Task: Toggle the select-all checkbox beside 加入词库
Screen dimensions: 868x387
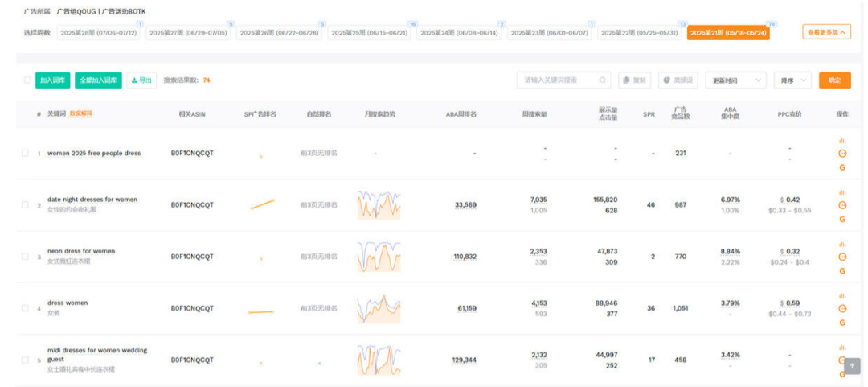Action: [x=27, y=80]
